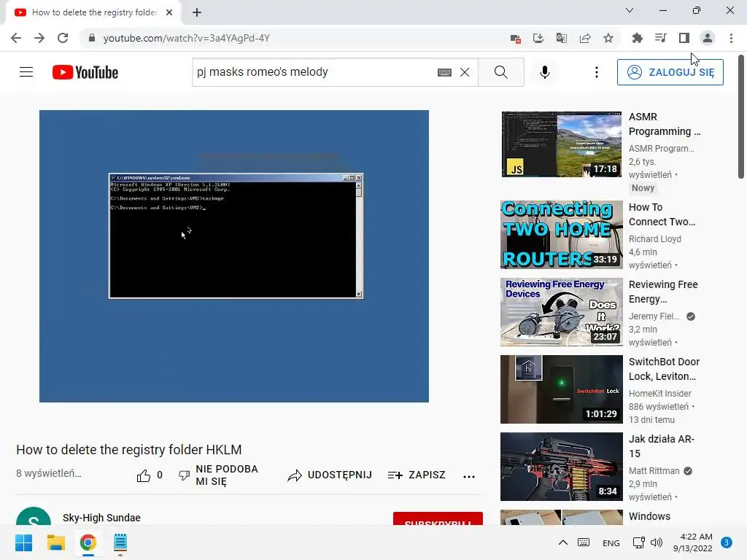Viewport: 747px width, 560px height.
Task: Open Sky-High Sundae channel name link
Action: pyautogui.click(x=101, y=518)
